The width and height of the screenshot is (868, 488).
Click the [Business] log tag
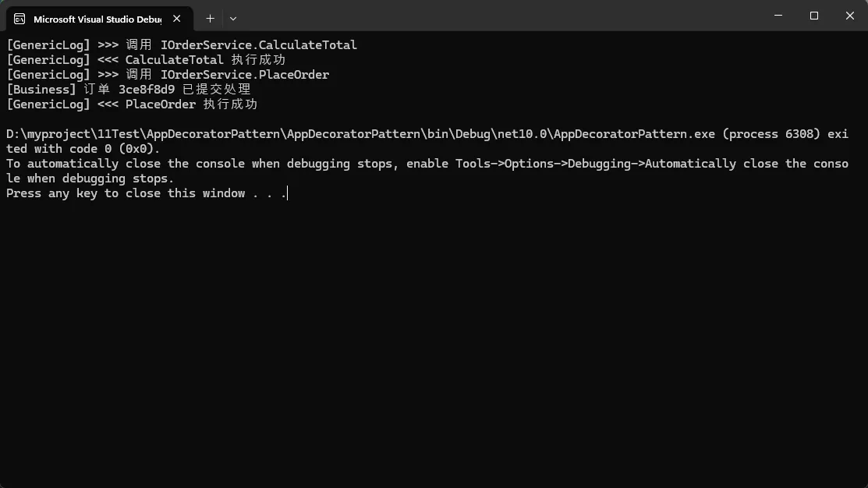click(41, 90)
